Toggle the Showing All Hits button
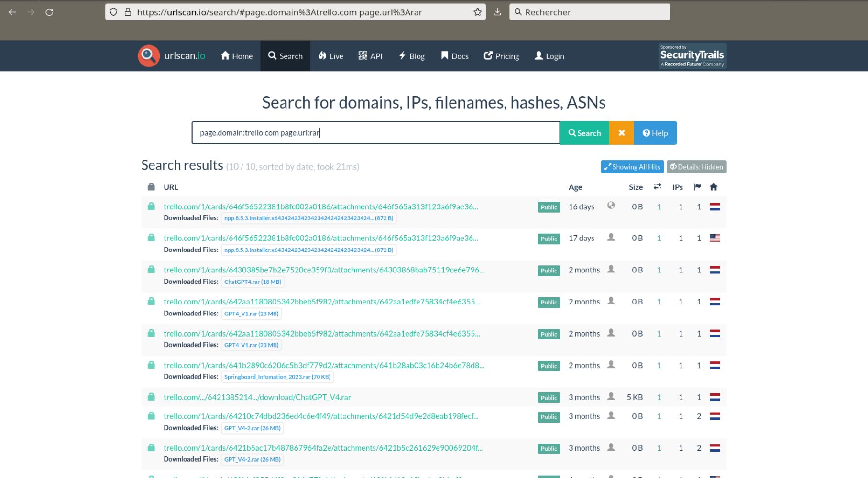The image size is (868, 478). point(632,167)
